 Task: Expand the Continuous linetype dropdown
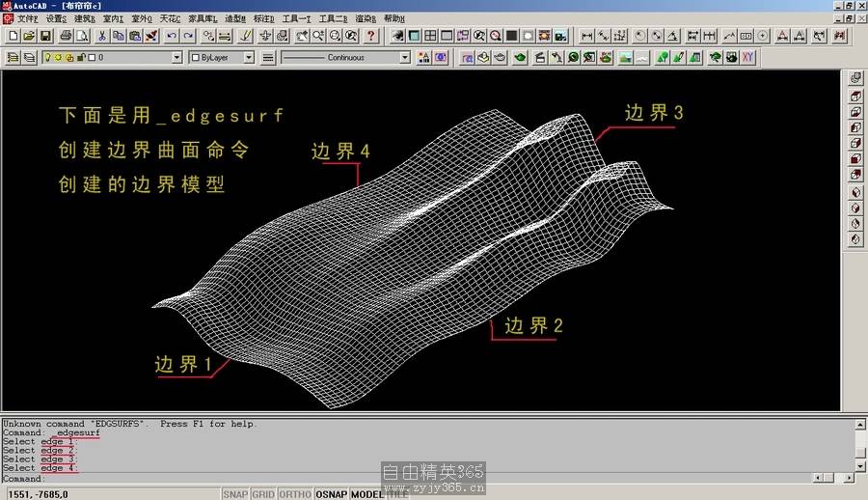coord(405,58)
